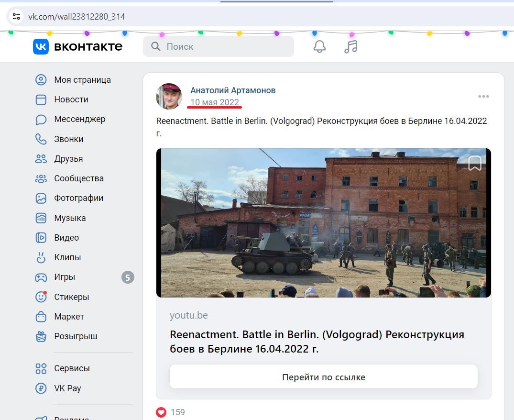Open the tank reenactment video thumbnail
The image size is (514, 420).
point(324,223)
